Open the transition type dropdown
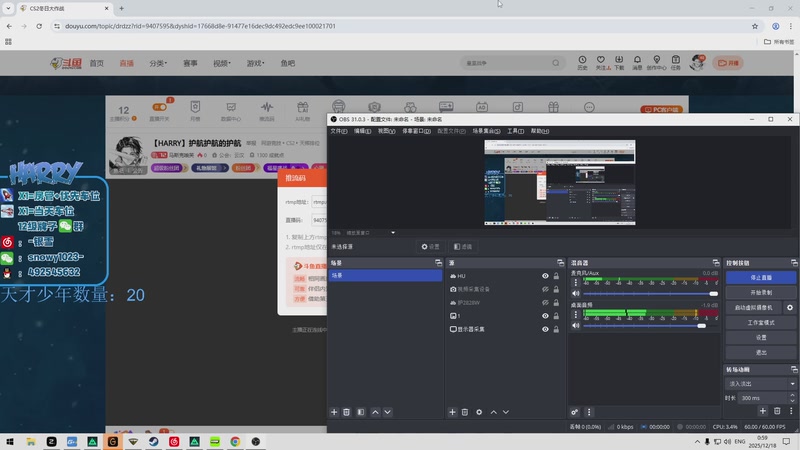 click(x=760, y=384)
